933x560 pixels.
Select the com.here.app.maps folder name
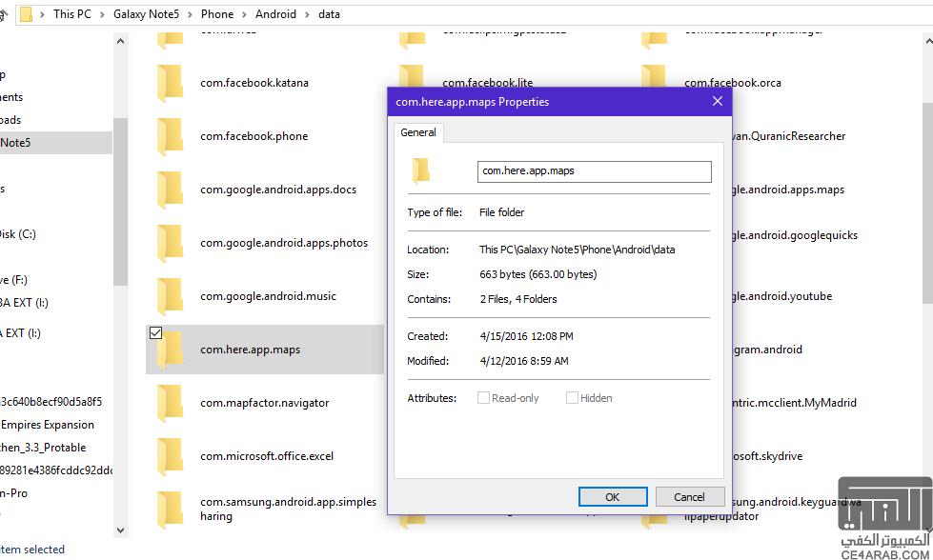click(x=251, y=350)
